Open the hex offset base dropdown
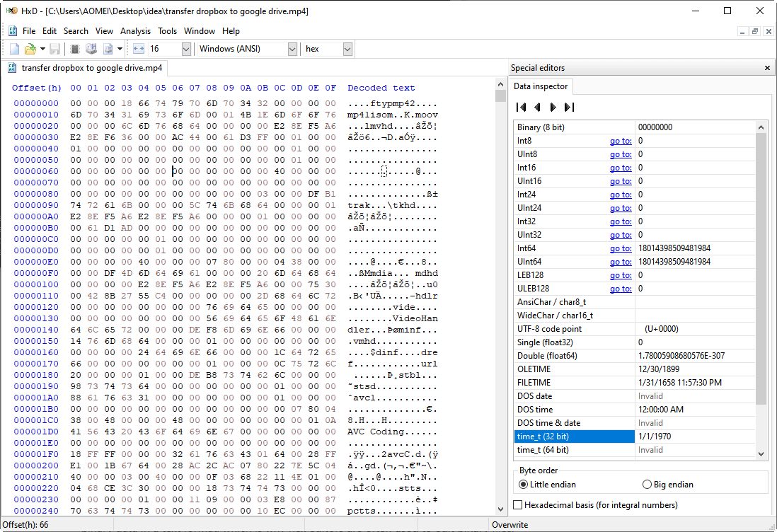 coord(347,49)
